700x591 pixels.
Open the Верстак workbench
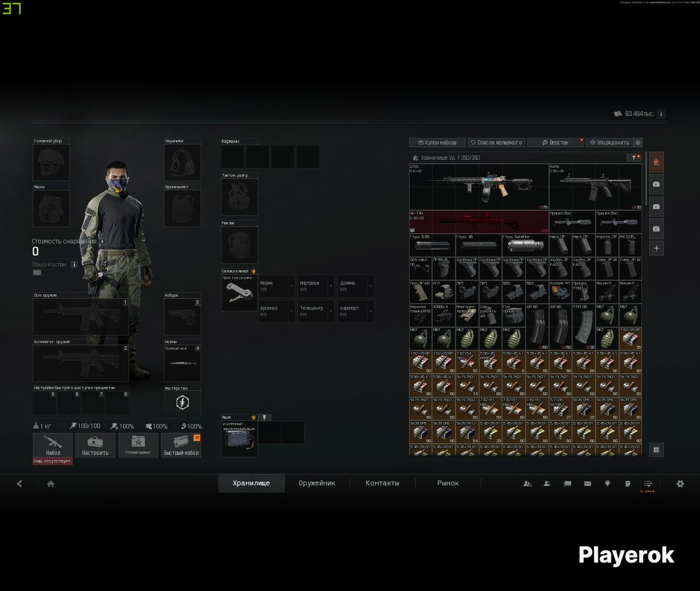555,142
